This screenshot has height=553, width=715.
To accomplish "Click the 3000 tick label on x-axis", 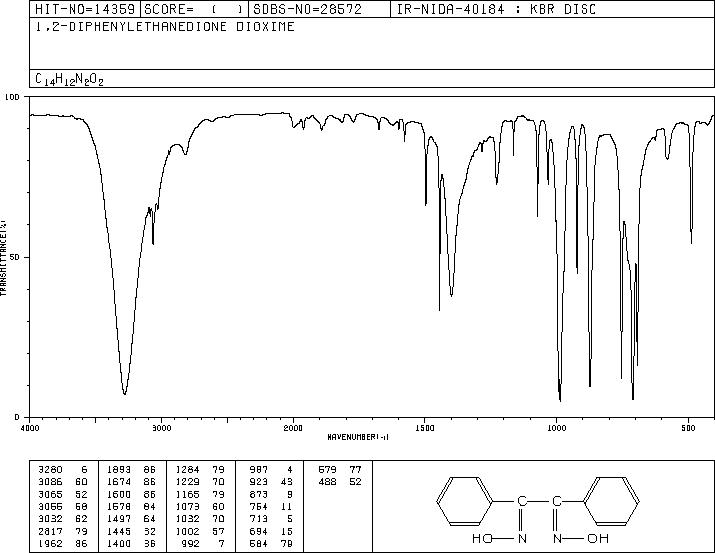I will (x=161, y=428).
